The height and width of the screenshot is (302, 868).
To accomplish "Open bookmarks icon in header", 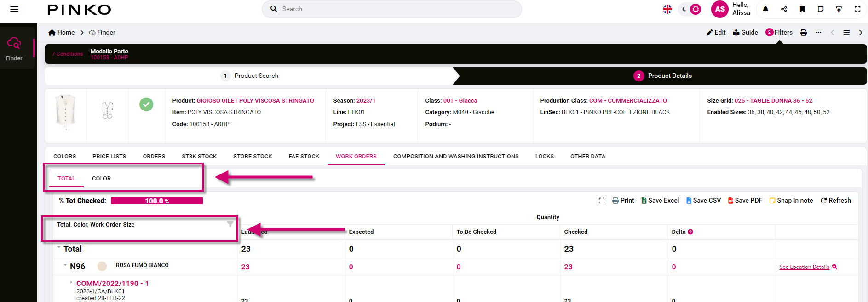I will (x=802, y=9).
